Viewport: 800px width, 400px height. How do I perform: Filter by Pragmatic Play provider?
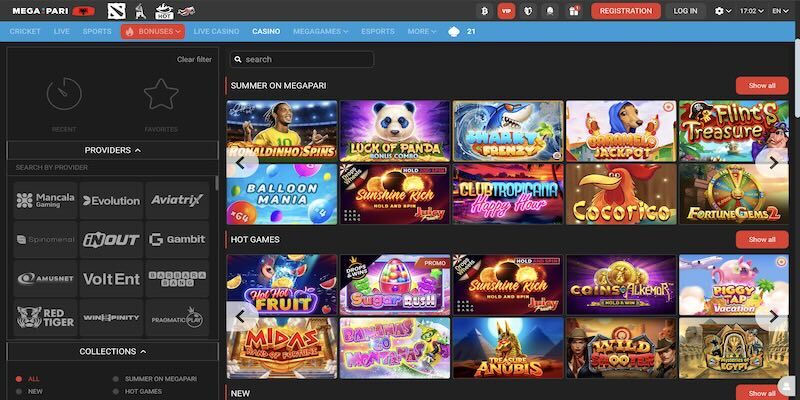(177, 317)
